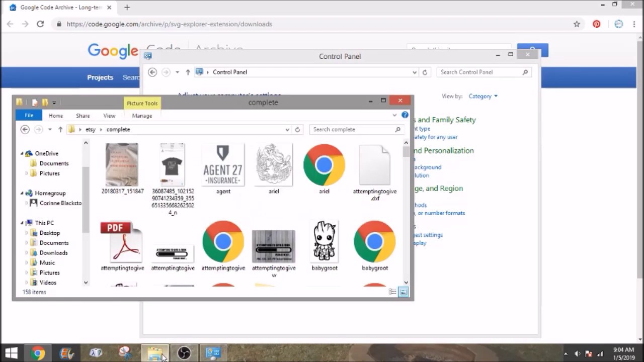Click navigation pane scrollbar up arrow

tap(86, 143)
